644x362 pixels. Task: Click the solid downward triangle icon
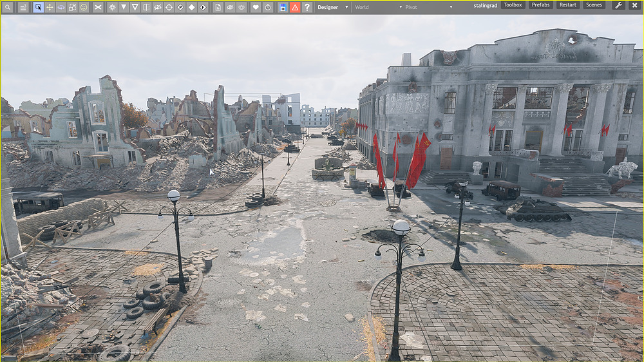(124, 7)
